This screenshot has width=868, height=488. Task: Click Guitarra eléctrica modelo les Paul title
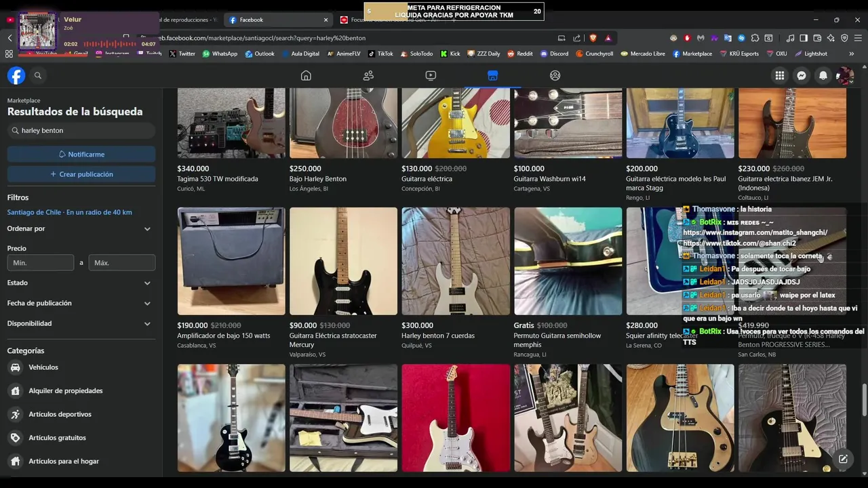tap(676, 183)
